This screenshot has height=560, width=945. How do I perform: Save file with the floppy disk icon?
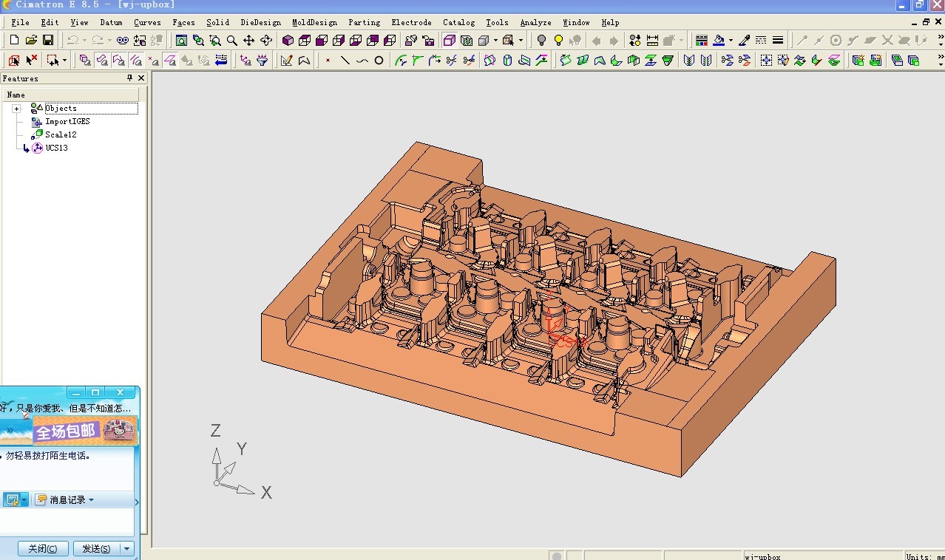pyautogui.click(x=48, y=40)
